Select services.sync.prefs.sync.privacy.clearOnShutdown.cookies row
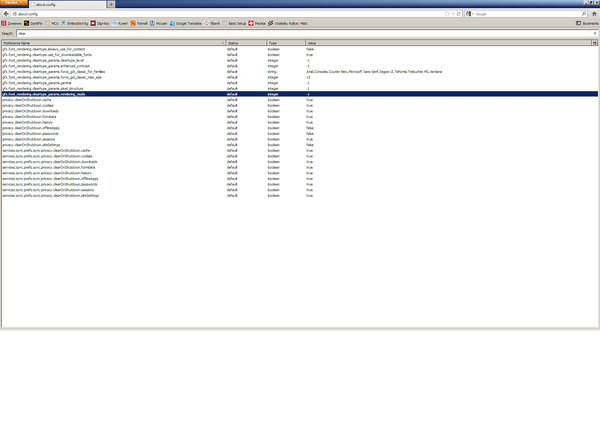 [x=300, y=156]
